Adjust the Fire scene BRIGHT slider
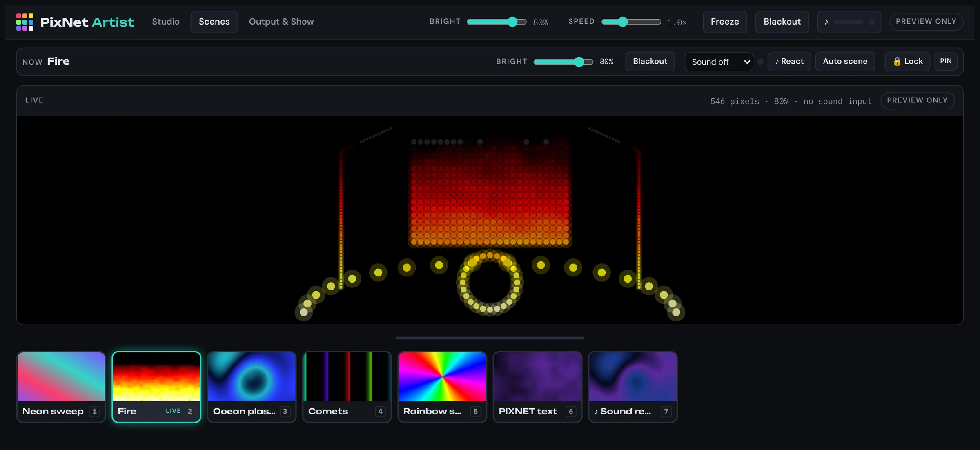 [563, 62]
